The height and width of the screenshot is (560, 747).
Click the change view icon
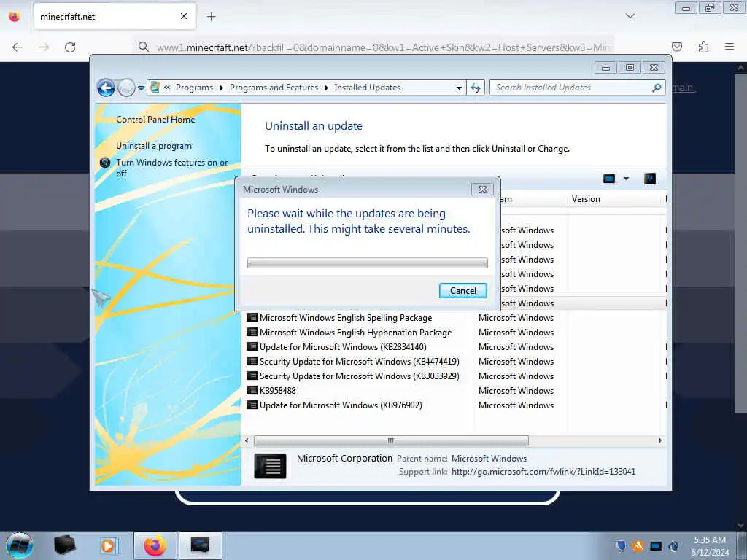(609, 179)
